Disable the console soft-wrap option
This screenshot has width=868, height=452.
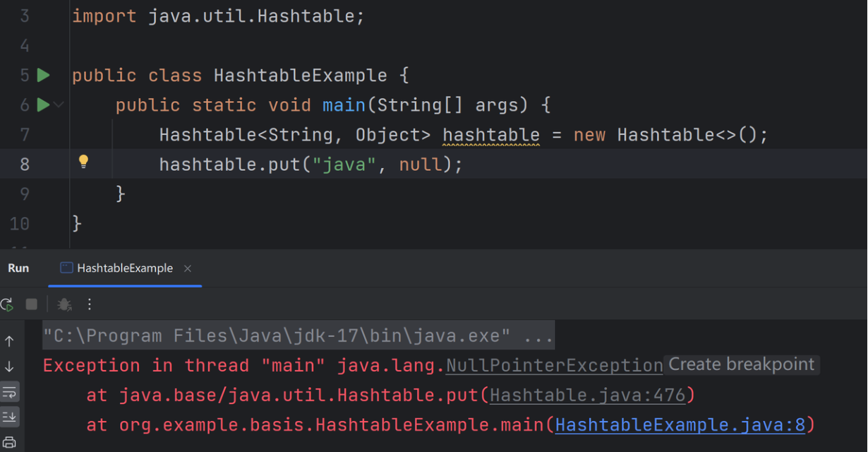click(10, 392)
